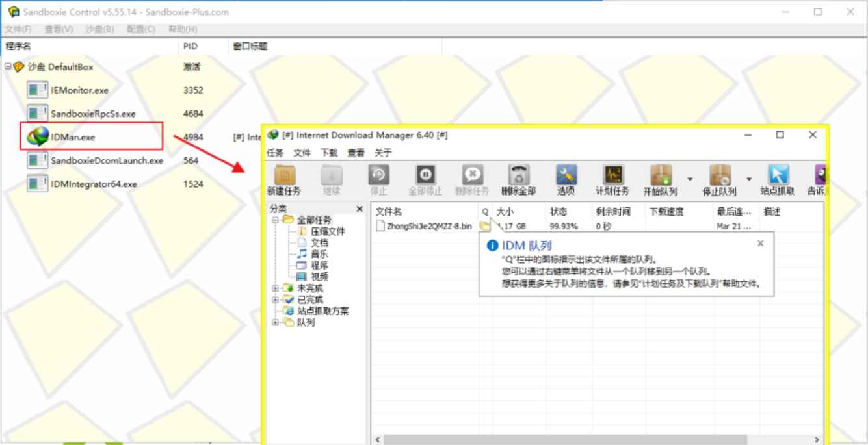The height and width of the screenshot is (445, 868).
Task: Click the Start Queue (开始队列) icon
Action: coord(662,176)
